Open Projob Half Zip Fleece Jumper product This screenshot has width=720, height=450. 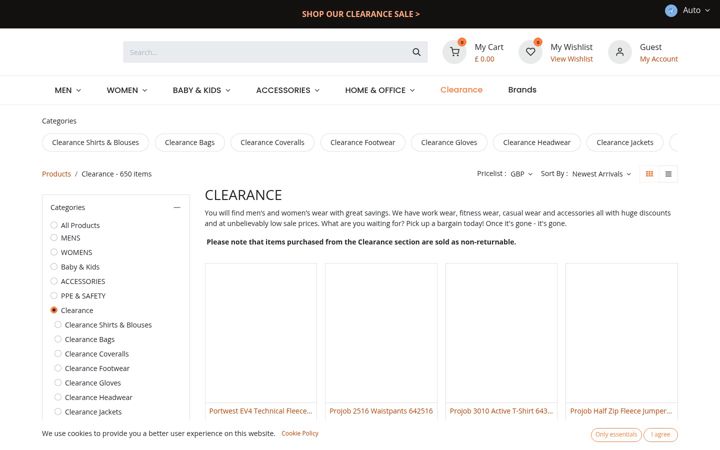[621, 411]
